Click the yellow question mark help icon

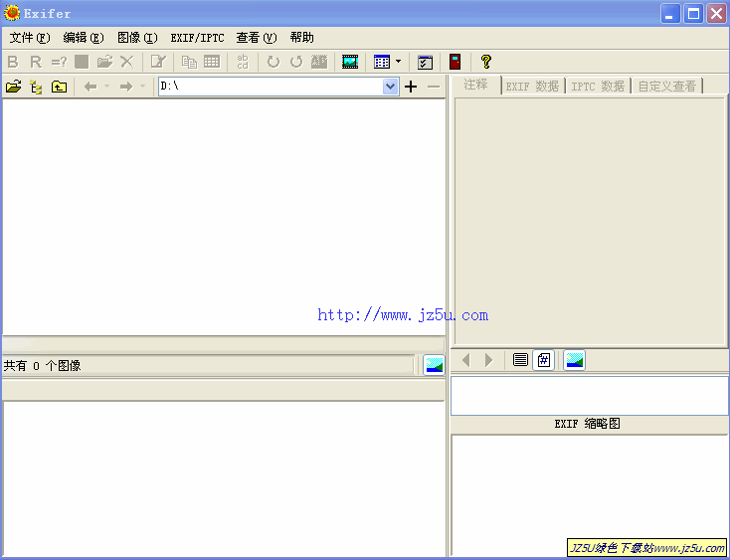(x=486, y=62)
